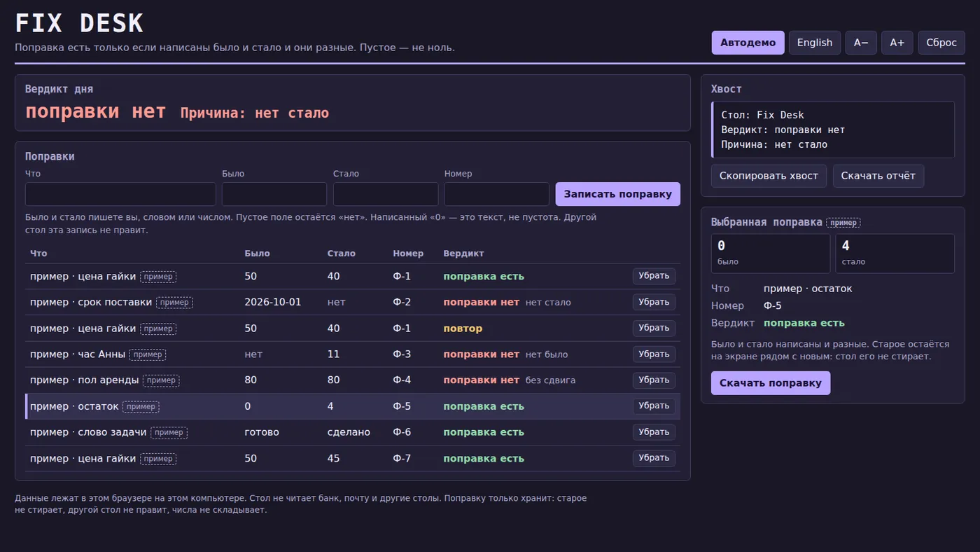Viewport: 980px width, 552px height.
Task: Click the 'Причина: нет стало' line in Хвост
Action: [774, 145]
